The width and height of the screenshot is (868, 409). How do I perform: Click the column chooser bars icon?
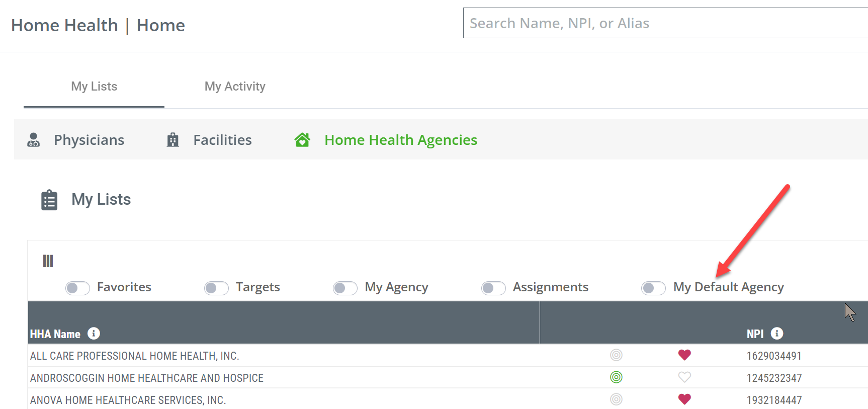pos(48,261)
